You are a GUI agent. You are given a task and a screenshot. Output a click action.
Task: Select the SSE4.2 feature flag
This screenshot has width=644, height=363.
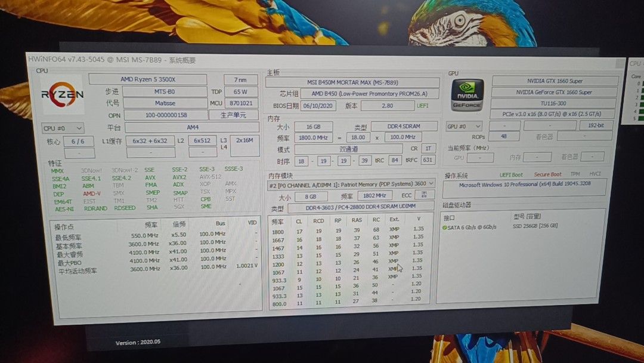point(122,178)
